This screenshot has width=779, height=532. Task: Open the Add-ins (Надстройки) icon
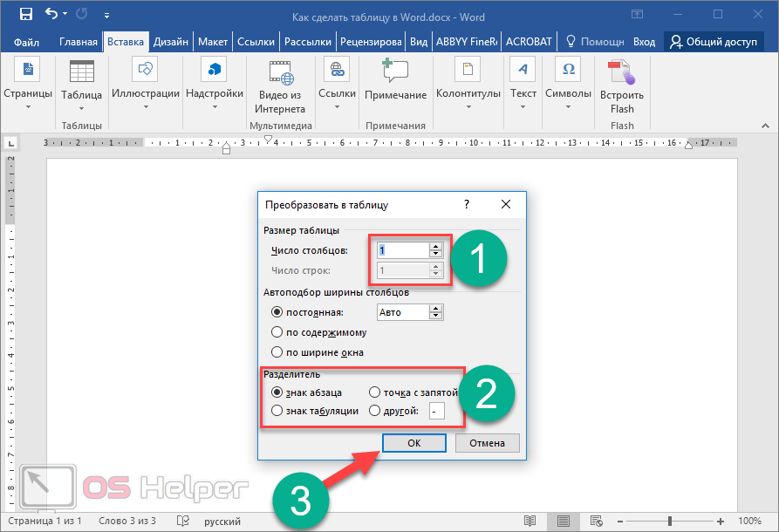pyautogui.click(x=214, y=70)
